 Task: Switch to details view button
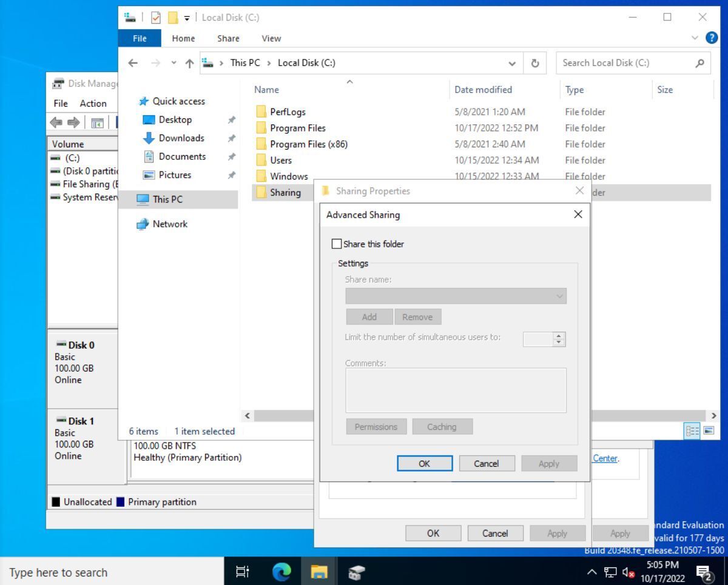[692, 430]
